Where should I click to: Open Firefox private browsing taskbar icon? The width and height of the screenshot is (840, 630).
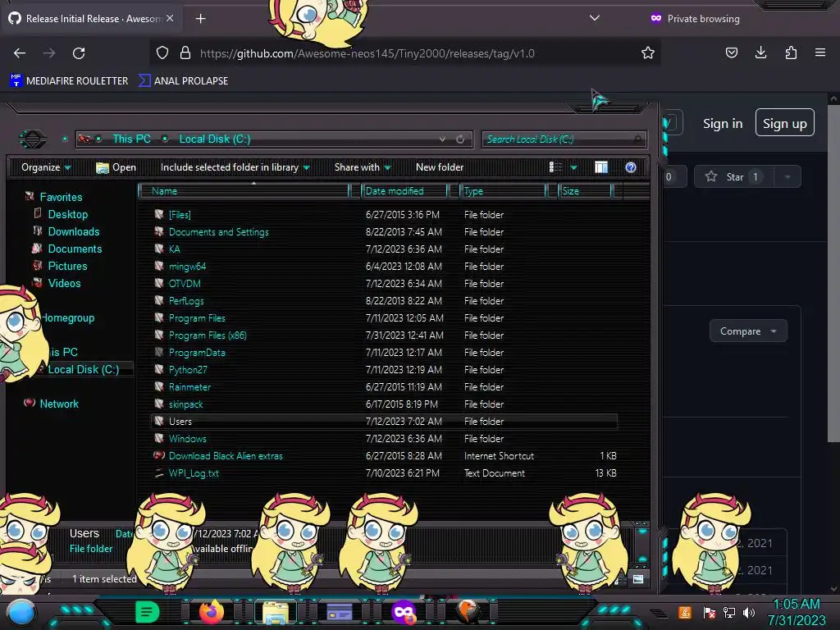coord(404,612)
